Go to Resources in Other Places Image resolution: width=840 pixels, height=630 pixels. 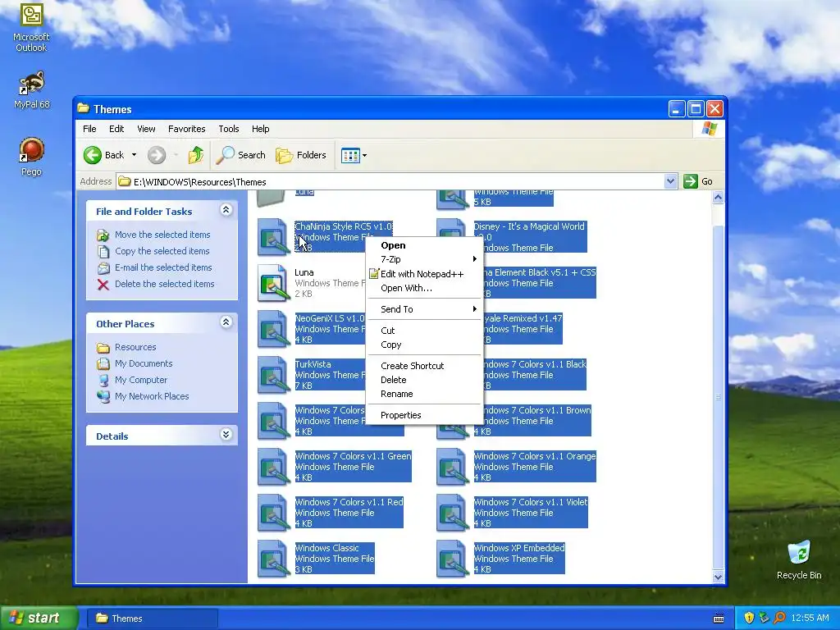pyautogui.click(x=135, y=347)
